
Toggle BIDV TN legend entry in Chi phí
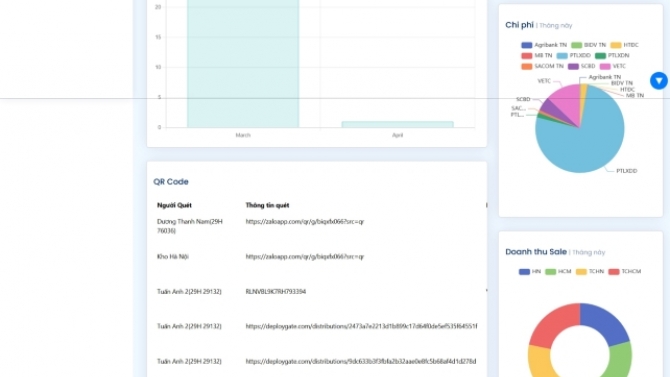(588, 45)
